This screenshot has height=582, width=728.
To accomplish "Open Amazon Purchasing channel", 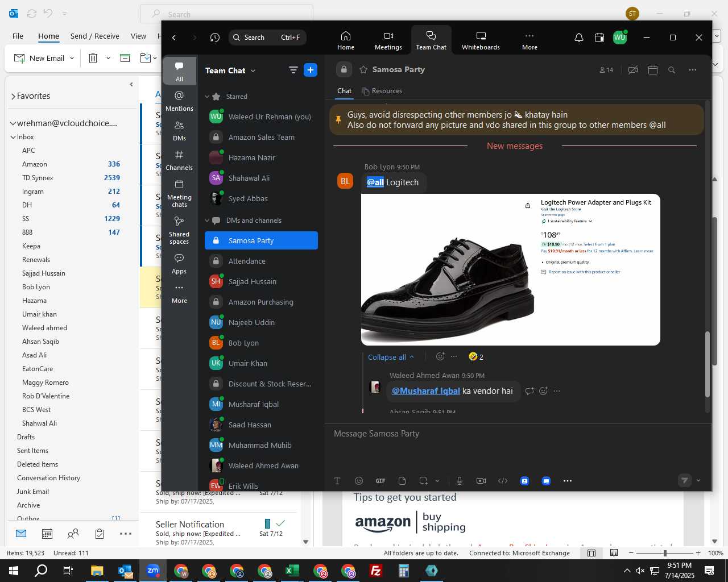I will (261, 302).
